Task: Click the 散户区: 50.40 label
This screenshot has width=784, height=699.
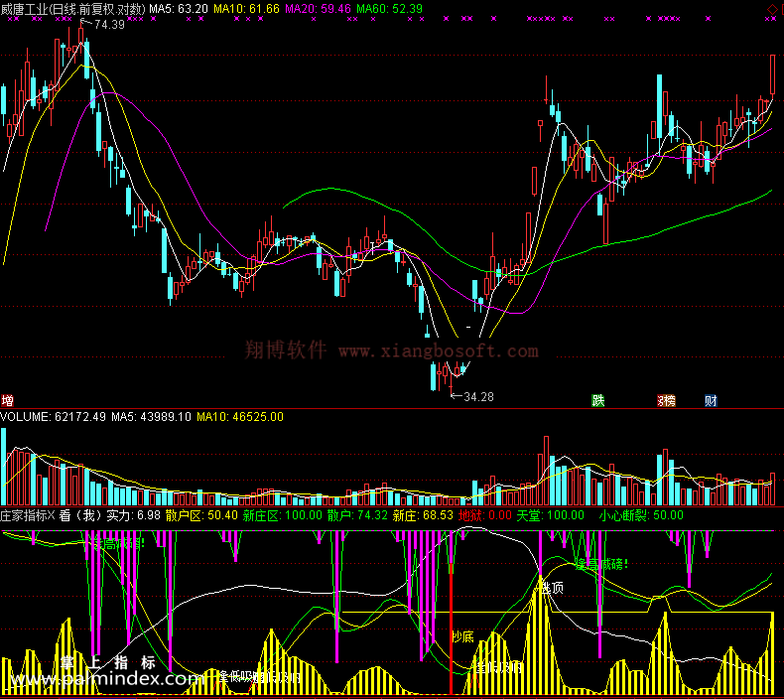Action: [x=201, y=515]
